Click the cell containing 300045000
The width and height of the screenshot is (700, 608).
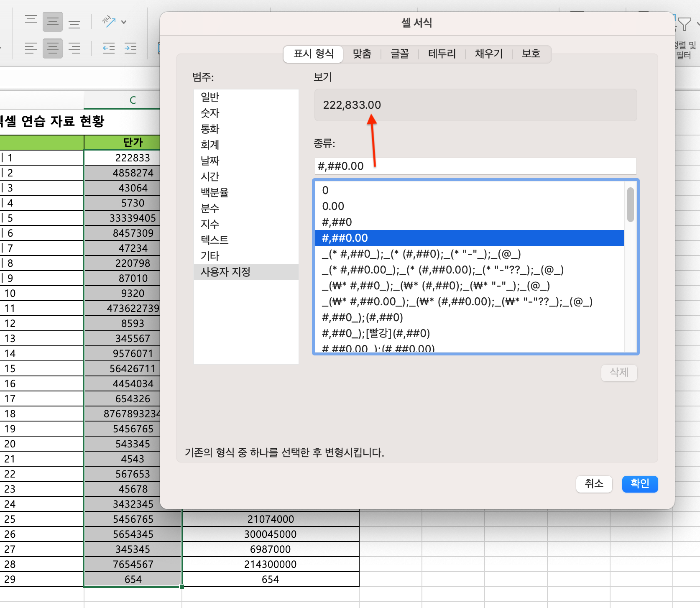tap(271, 534)
